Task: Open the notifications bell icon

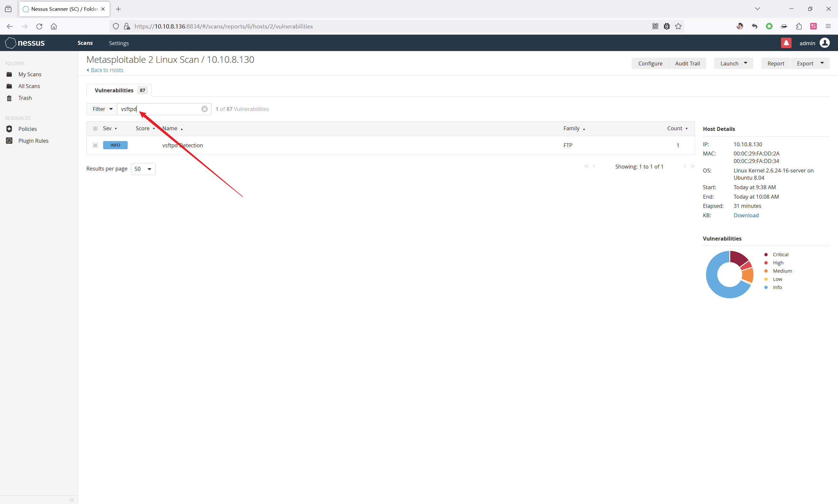Action: pos(786,43)
